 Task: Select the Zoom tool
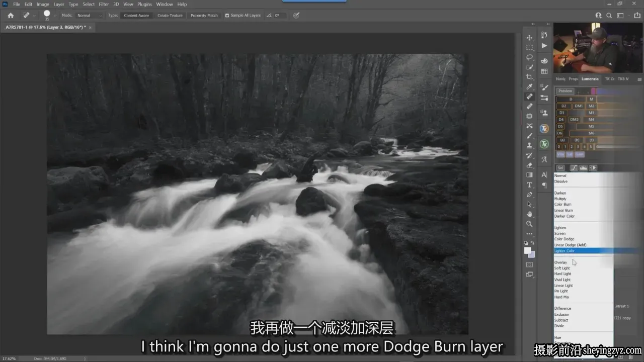(x=529, y=224)
